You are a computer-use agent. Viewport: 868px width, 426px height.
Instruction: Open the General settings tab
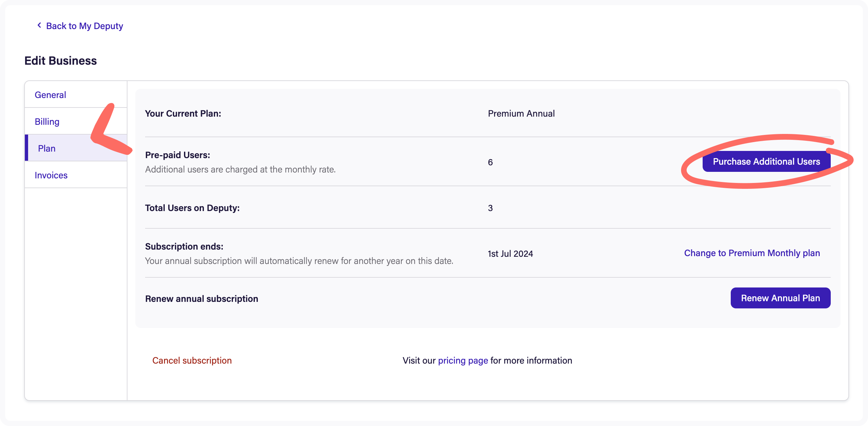pos(50,95)
